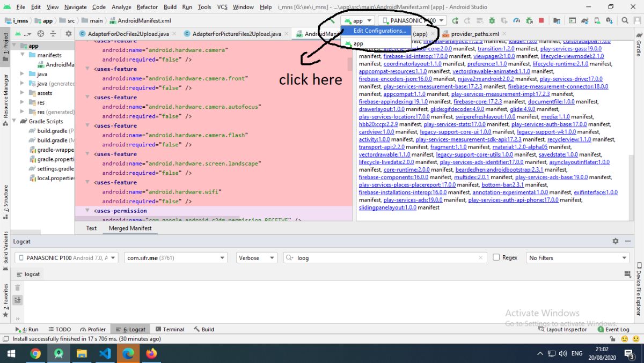Open the Refactor menu
The width and height of the screenshot is (644, 363).
point(147,7)
